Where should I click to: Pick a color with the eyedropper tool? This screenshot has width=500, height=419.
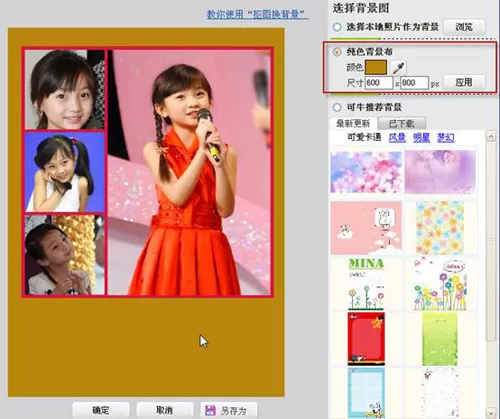(398, 68)
